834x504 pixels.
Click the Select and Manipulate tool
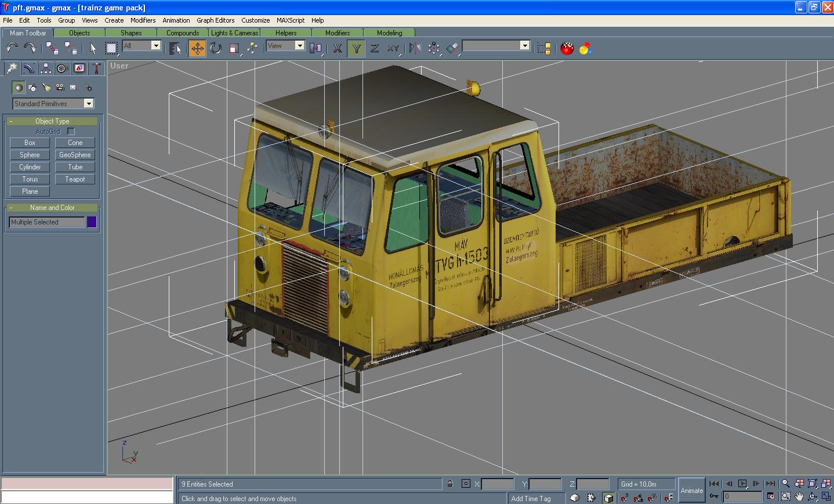coord(252,48)
